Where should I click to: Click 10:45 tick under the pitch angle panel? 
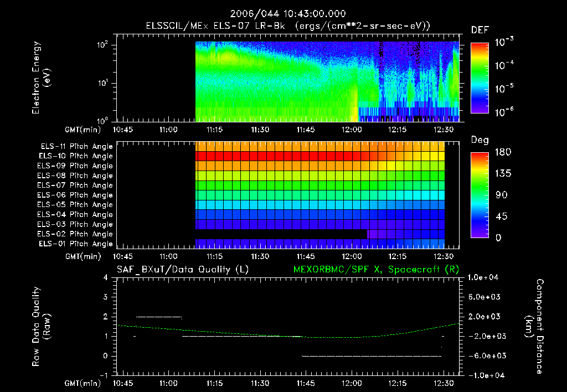pyautogui.click(x=123, y=256)
